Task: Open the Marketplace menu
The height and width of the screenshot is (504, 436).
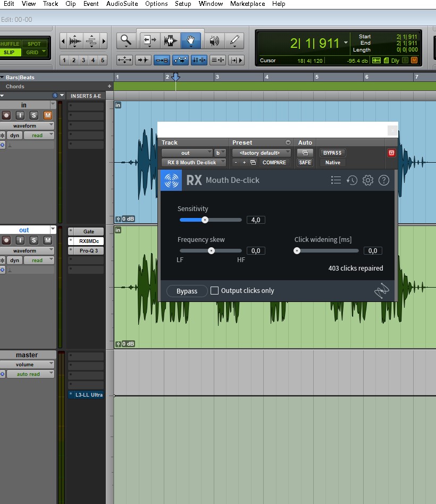Action: point(247,4)
